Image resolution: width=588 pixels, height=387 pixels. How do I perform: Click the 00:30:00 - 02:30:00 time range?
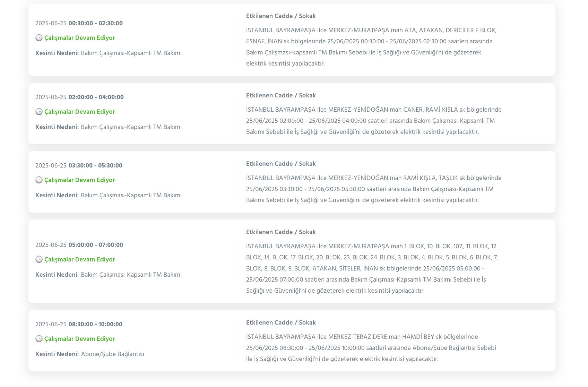(95, 23)
